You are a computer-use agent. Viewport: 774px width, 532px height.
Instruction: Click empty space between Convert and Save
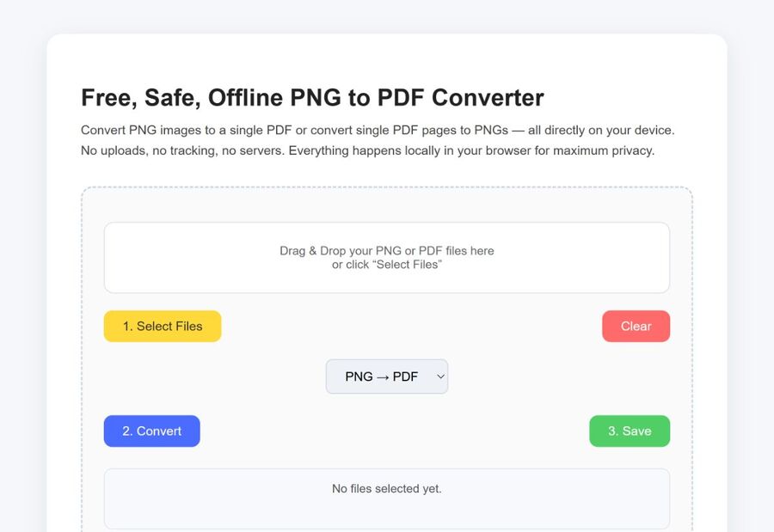(x=394, y=431)
